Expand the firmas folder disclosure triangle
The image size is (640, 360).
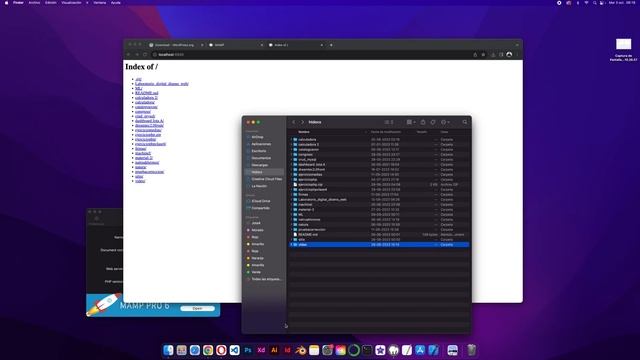tap(291, 194)
